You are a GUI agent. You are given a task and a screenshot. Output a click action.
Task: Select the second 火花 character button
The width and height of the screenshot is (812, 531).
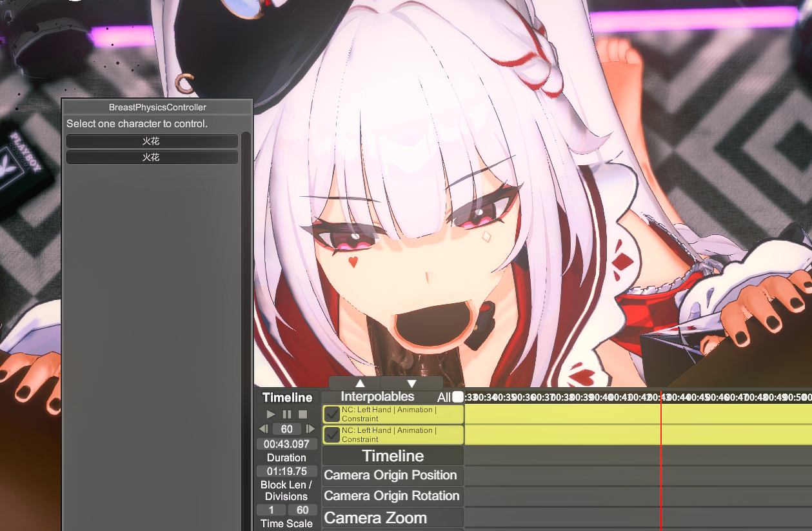(x=152, y=157)
